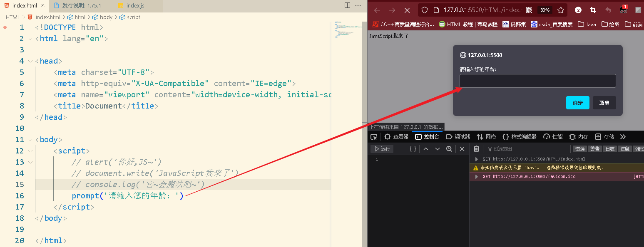The image size is (644, 247).
Task: Close the console editor with X icon
Action: coord(462,149)
